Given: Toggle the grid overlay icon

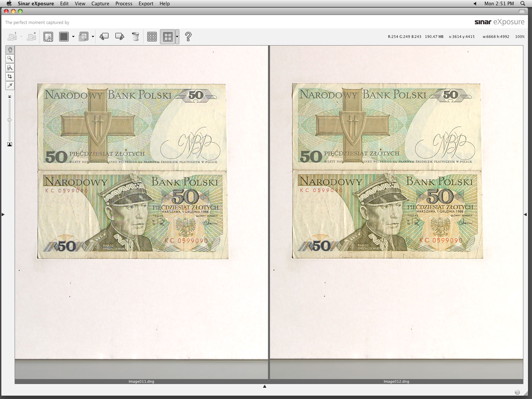Looking at the screenshot, I should tap(64, 37).
